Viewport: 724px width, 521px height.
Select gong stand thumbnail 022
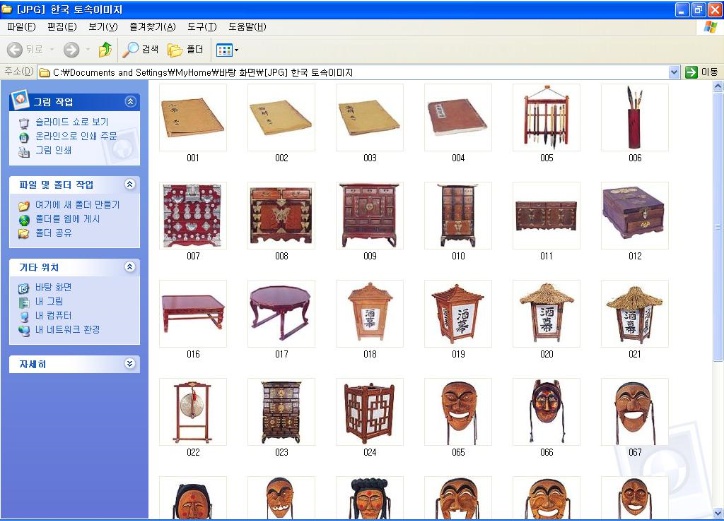193,412
